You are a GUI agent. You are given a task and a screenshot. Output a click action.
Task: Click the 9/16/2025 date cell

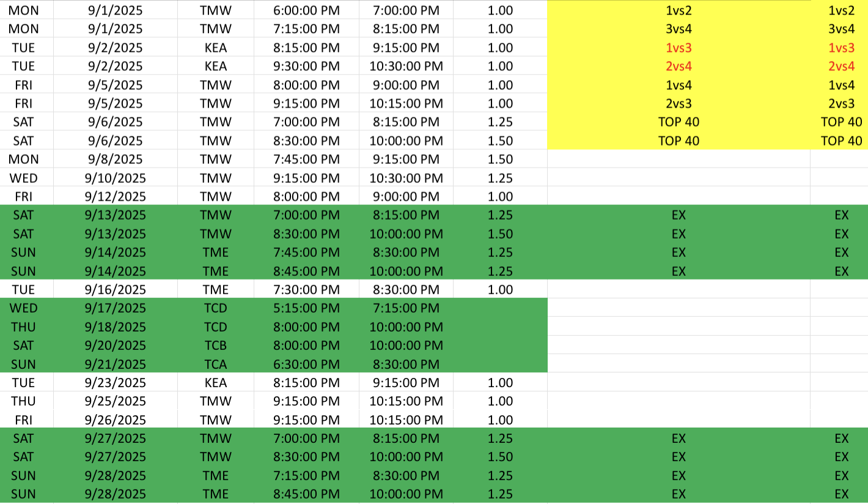tap(116, 289)
